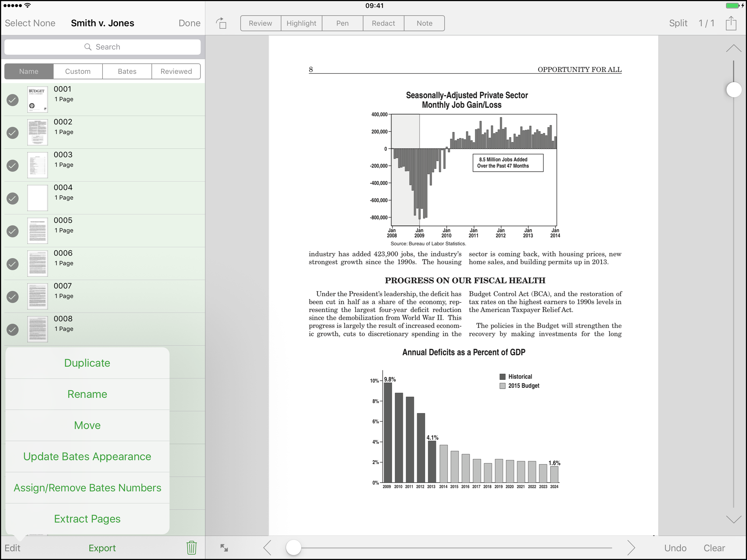Screen dimensions: 747x560
Task: Go to next page arrow
Action: 631,547
